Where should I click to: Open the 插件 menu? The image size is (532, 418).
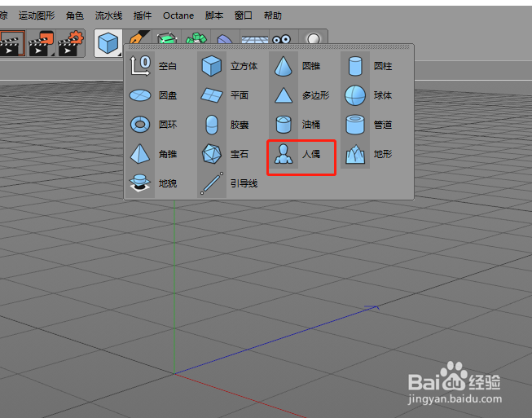coord(143,15)
